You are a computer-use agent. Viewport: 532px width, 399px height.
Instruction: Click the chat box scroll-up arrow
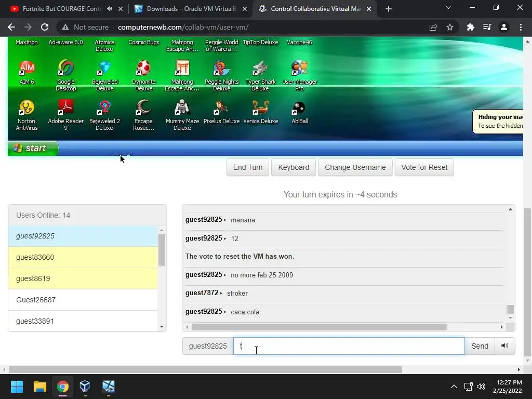coord(510,210)
